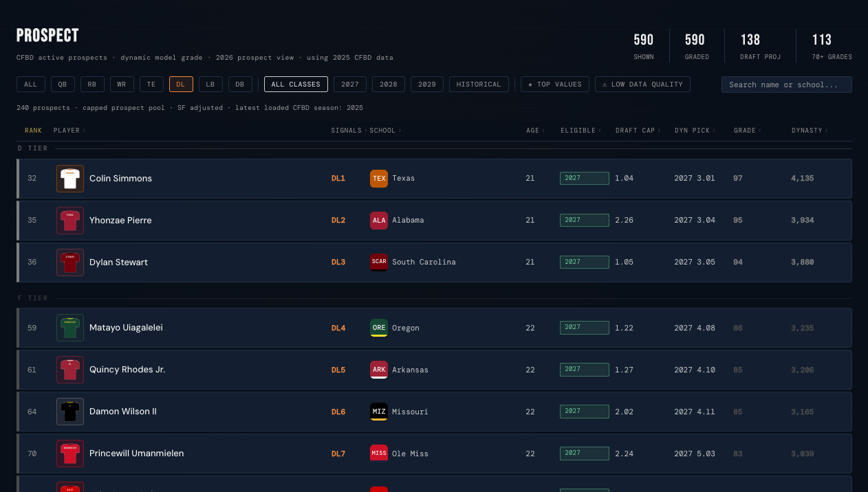Image resolution: width=868 pixels, height=492 pixels.
Task: Select the 2027 class tab
Action: click(x=350, y=85)
